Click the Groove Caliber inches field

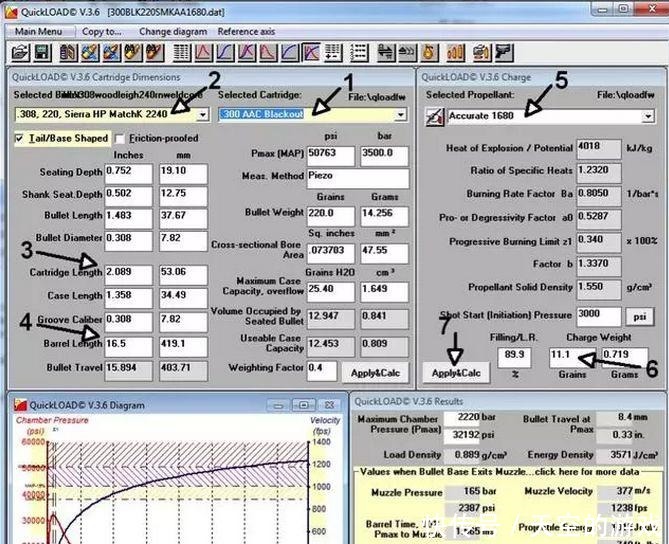point(128,322)
